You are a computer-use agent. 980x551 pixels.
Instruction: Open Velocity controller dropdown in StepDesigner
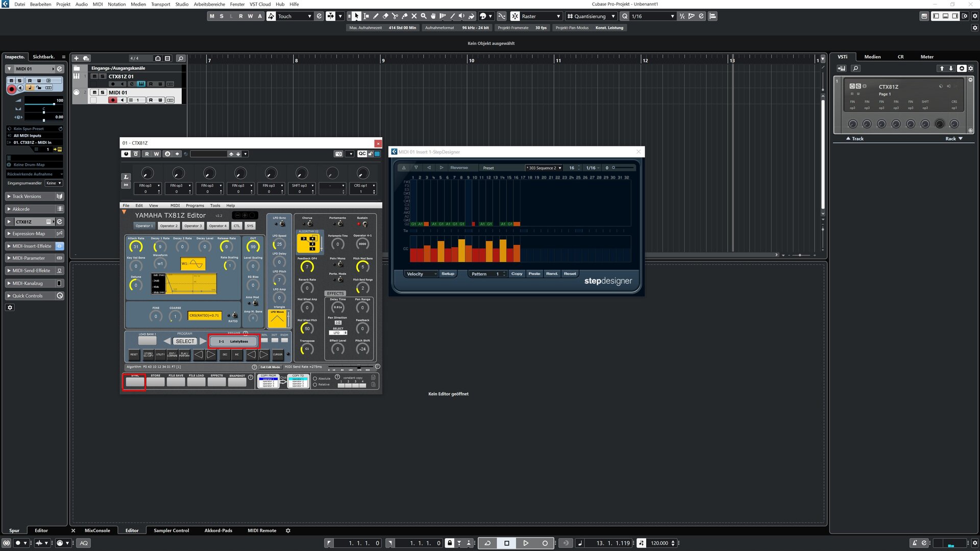(x=422, y=274)
